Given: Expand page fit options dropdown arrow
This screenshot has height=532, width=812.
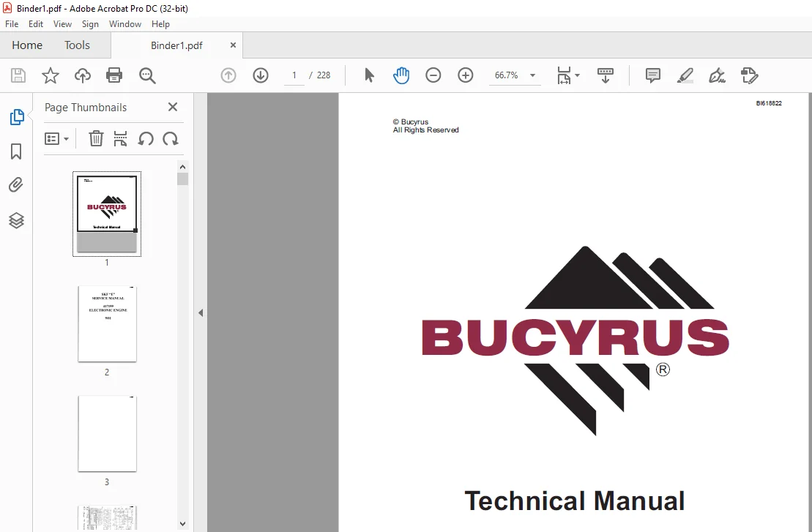Looking at the screenshot, I should [578, 75].
